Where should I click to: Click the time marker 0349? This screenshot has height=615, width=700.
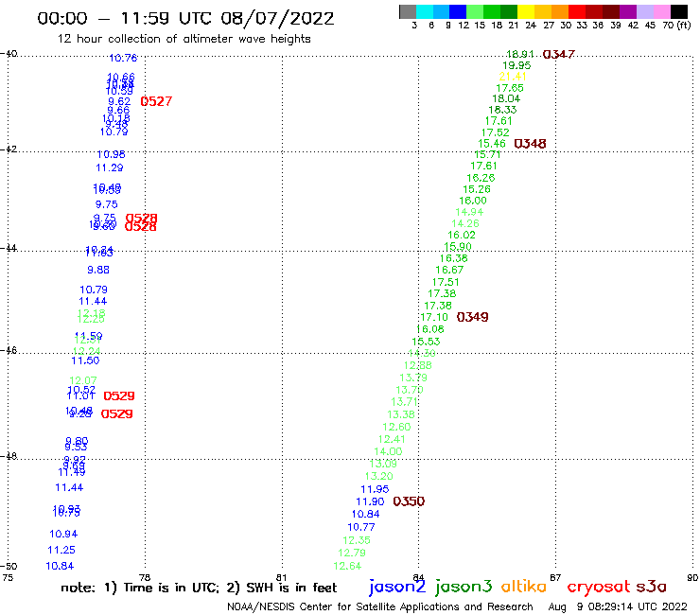472,317
